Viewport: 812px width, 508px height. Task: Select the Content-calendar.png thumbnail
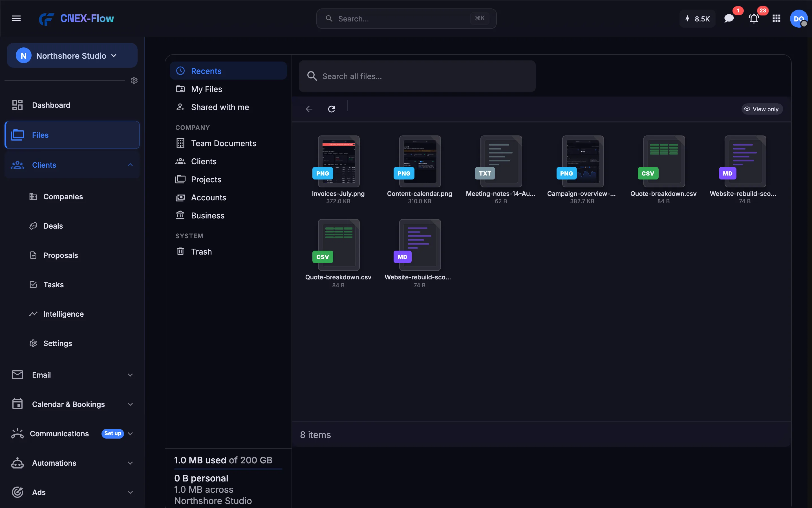420,161
